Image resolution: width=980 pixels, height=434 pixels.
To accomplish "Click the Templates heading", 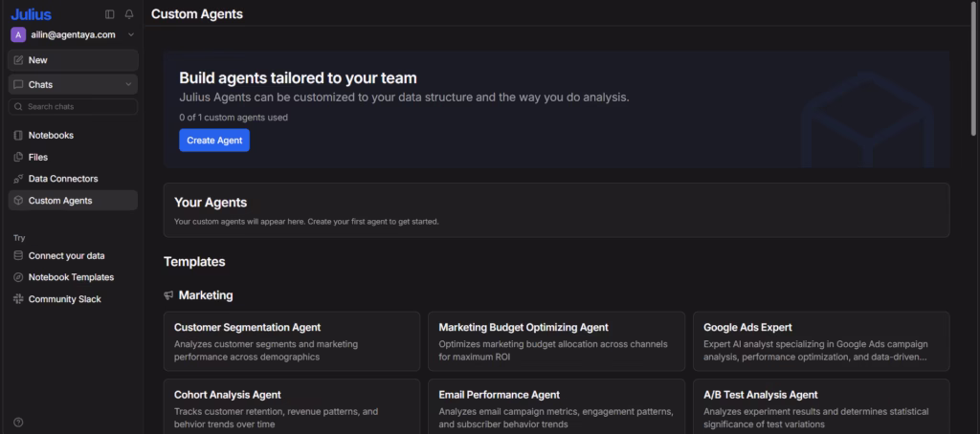I will tap(194, 262).
